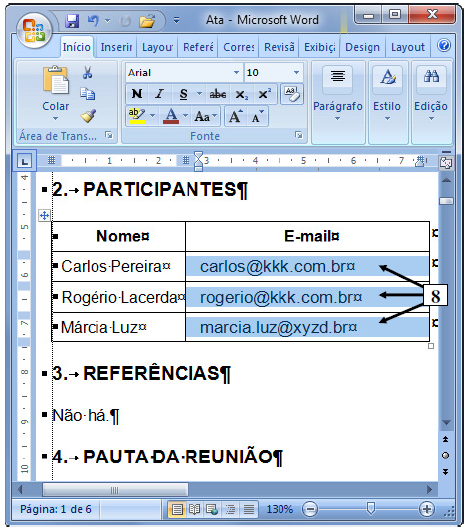469x530 pixels.
Task: Go to next page button
Action: coord(446,472)
